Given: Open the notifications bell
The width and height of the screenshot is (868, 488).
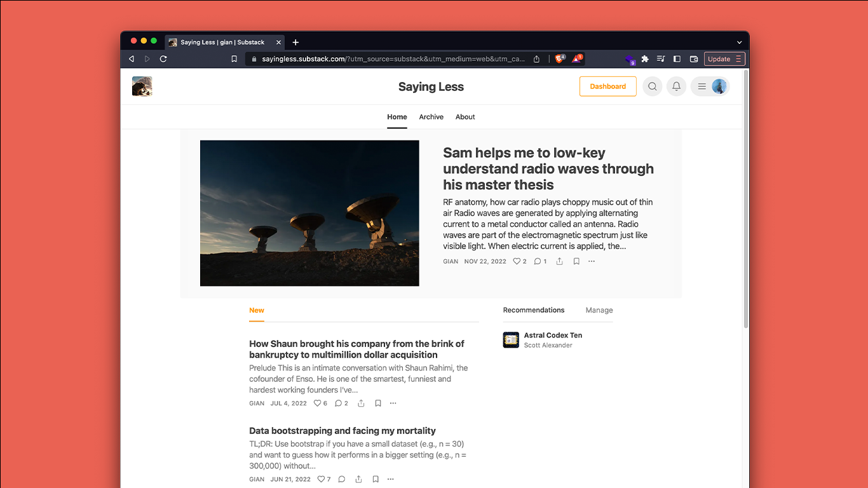Looking at the screenshot, I should (677, 86).
